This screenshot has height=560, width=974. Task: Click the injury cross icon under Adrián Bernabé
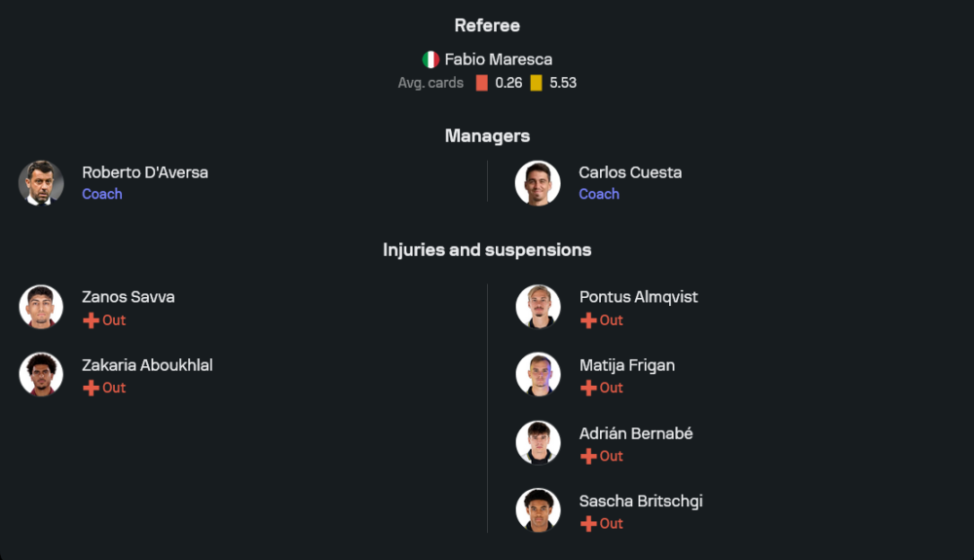pos(588,456)
